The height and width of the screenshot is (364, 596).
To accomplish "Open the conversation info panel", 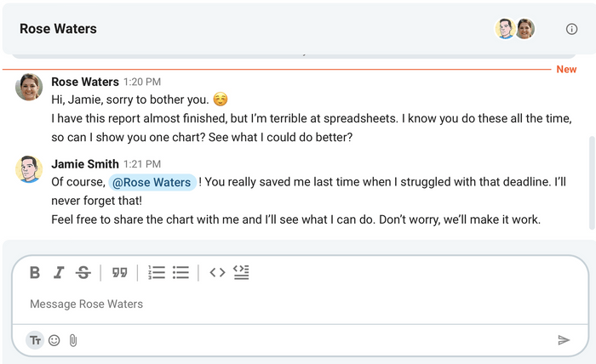I will coord(571,29).
